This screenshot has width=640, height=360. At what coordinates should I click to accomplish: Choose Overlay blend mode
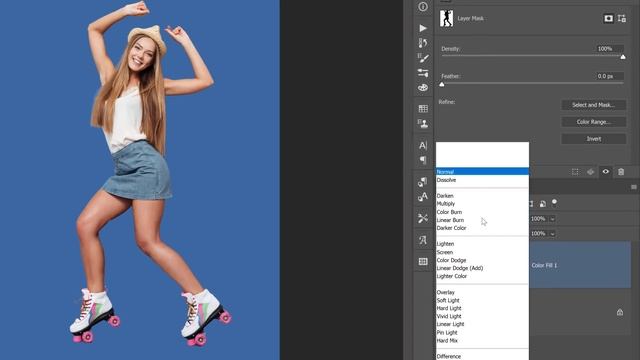click(x=482, y=292)
